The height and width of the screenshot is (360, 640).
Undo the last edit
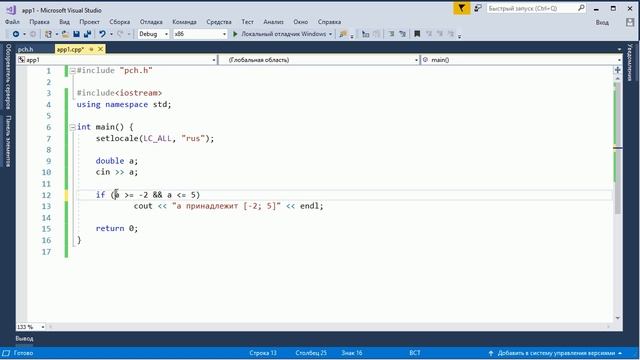pyautogui.click(x=102, y=34)
